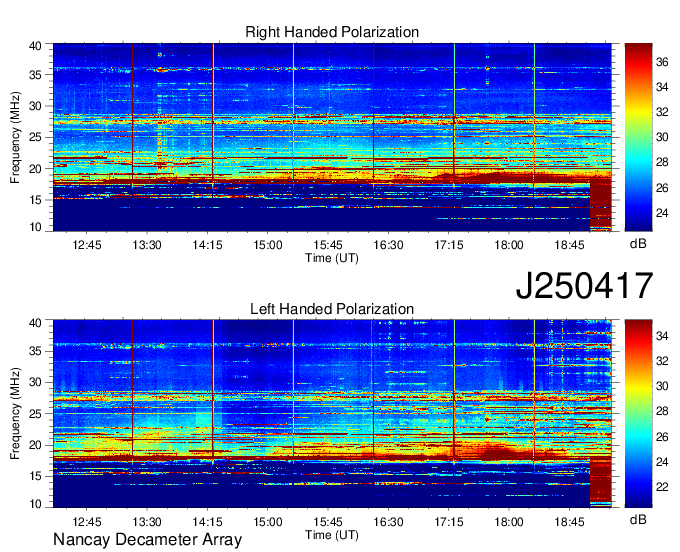Image resolution: width=680 pixels, height=552 pixels.
Task: Click the 17:15 time tick under Right Handed plot
Action: click(449, 245)
